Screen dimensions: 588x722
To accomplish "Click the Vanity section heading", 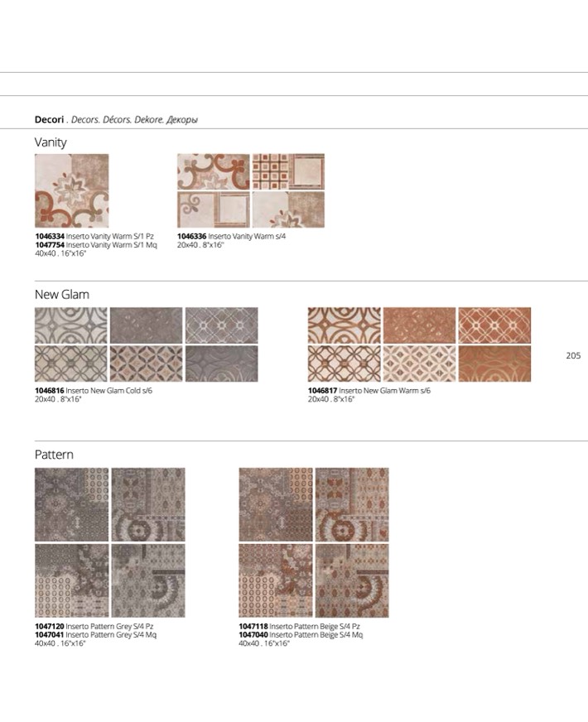I will pos(51,142).
